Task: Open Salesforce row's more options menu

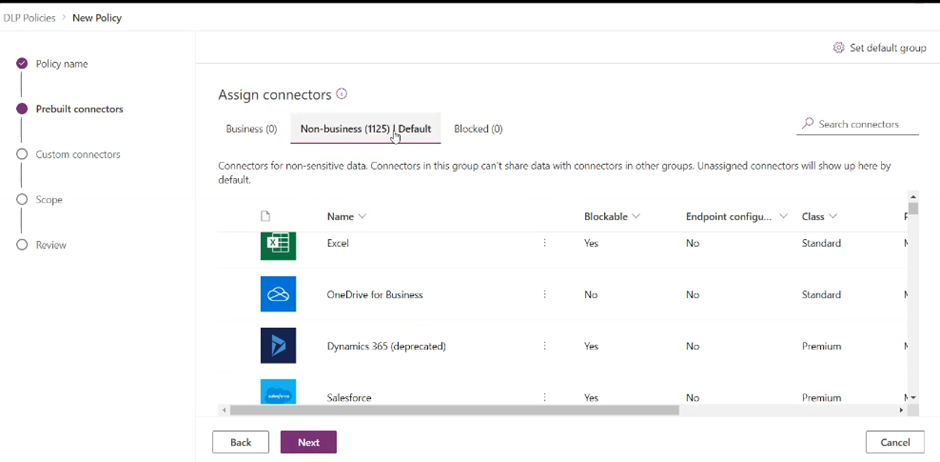Action: click(544, 397)
